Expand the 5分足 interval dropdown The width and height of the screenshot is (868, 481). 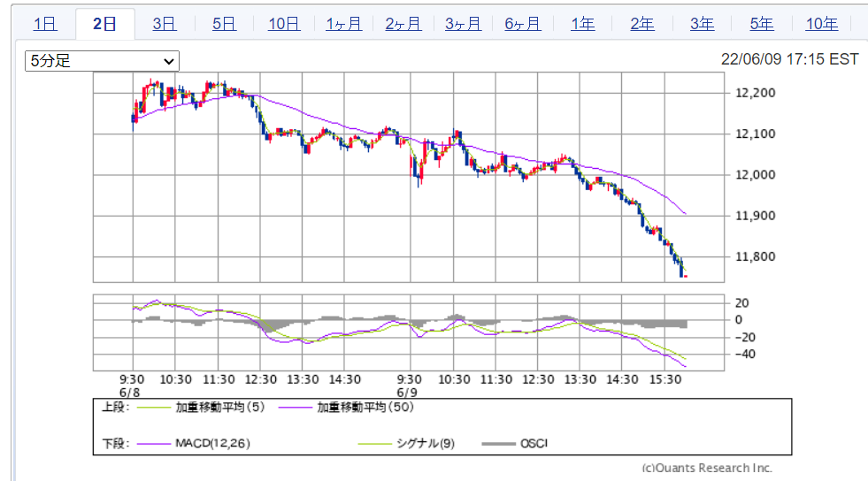[102, 61]
